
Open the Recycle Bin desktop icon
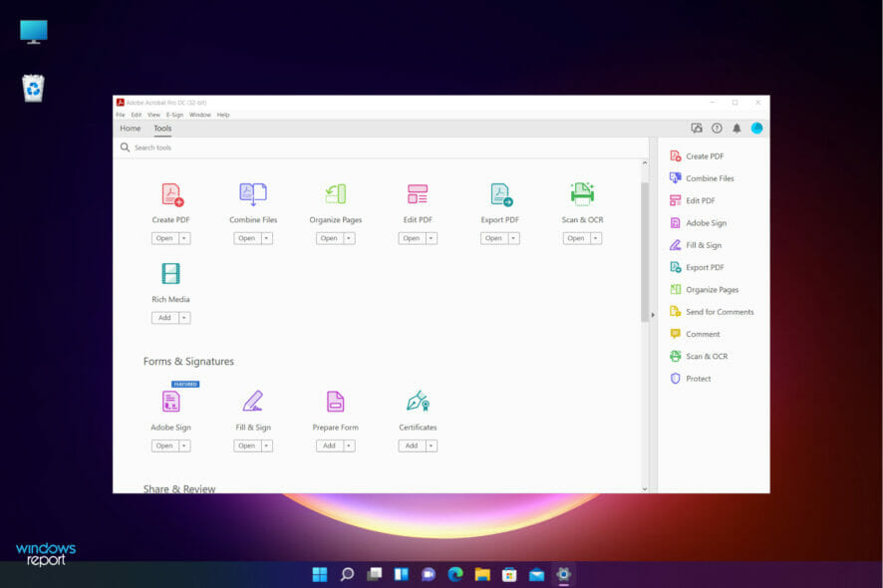tap(33, 89)
